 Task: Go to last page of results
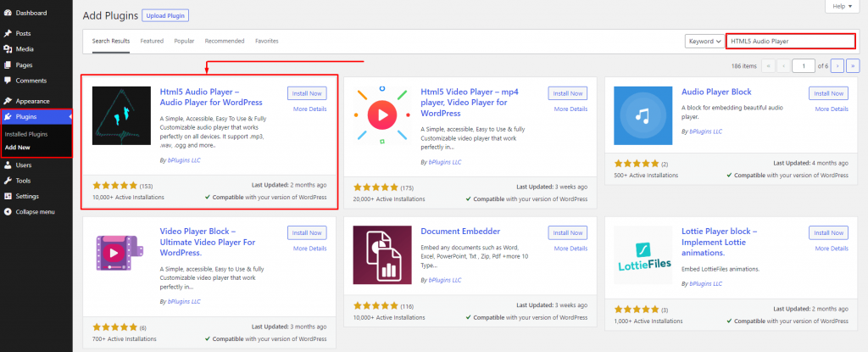[853, 66]
